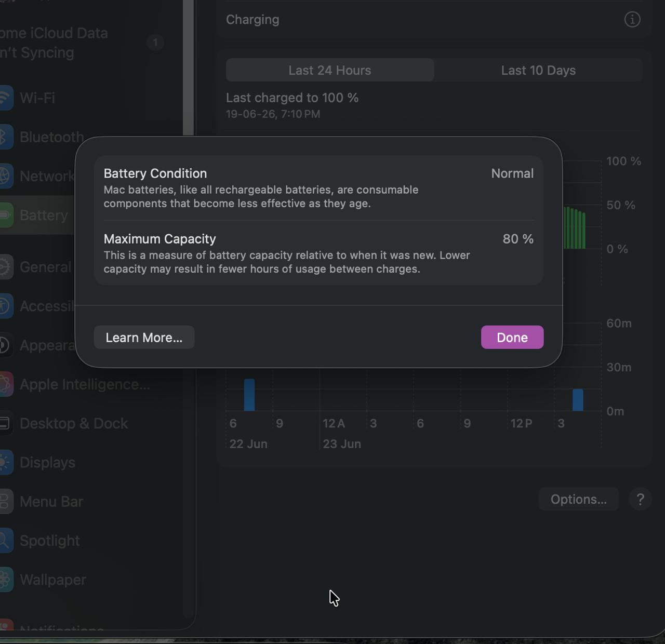The image size is (665, 644).
Task: Click the Appearance sidebar icon
Action: tap(6, 345)
